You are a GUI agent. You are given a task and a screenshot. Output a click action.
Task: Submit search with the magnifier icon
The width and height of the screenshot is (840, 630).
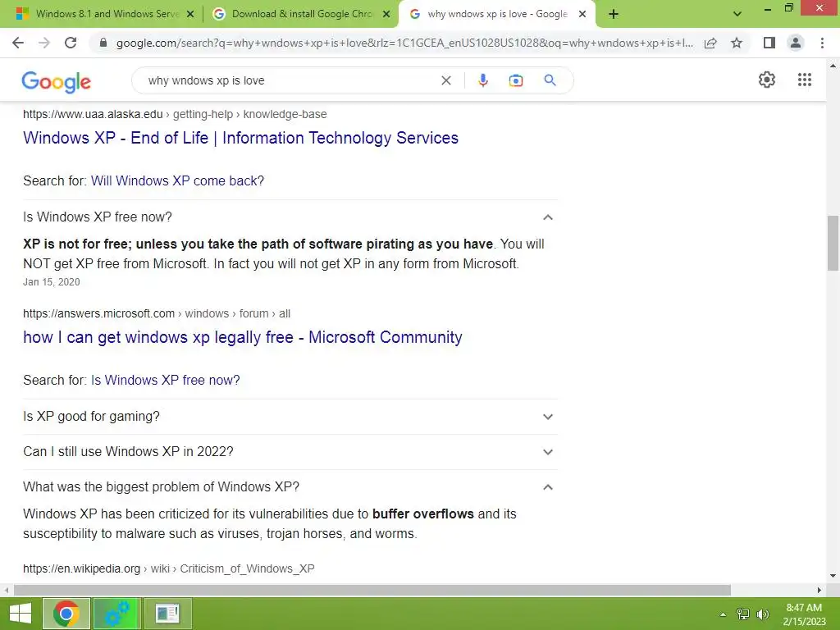point(550,80)
